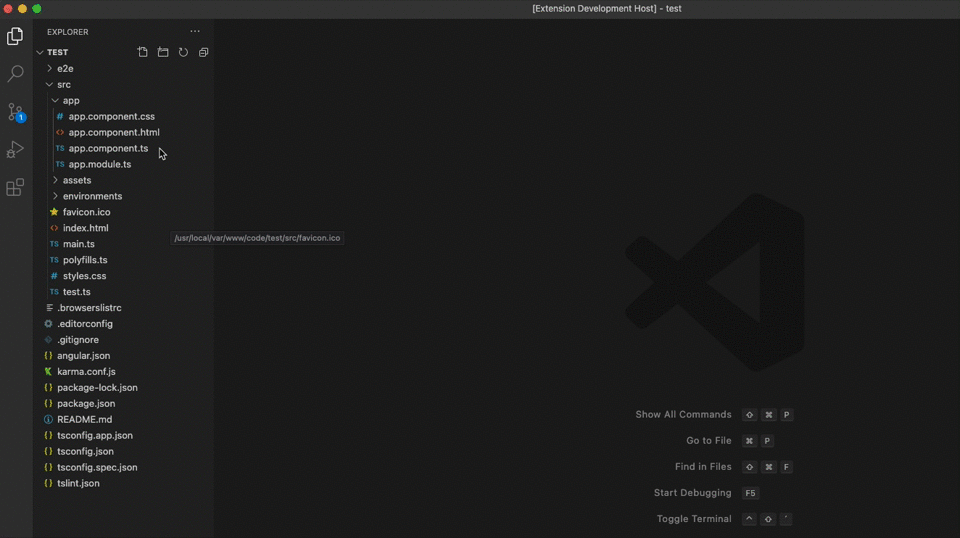Click the Start Debugging label

pyautogui.click(x=692, y=493)
